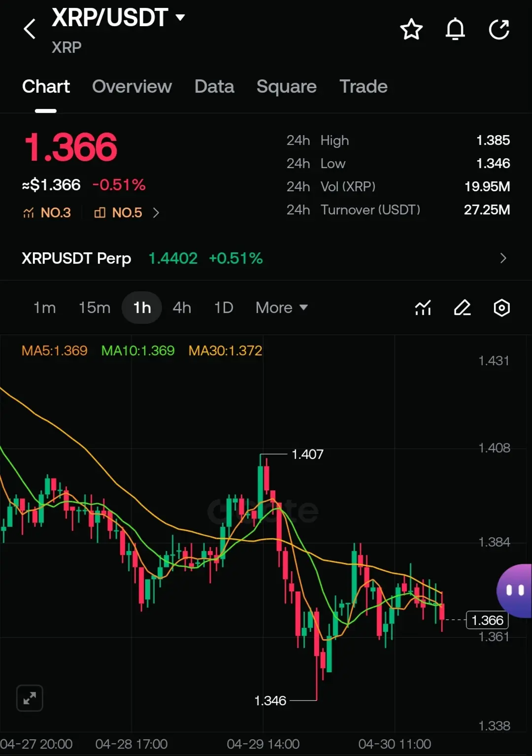Tap the 1.407 high marker on chart
532x756 pixels.
tap(307, 454)
